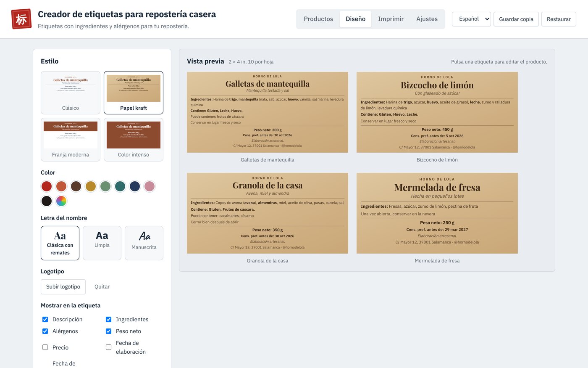This screenshot has height=368, width=588.
Task: Click Subir logotipo button
Action: [63, 287]
